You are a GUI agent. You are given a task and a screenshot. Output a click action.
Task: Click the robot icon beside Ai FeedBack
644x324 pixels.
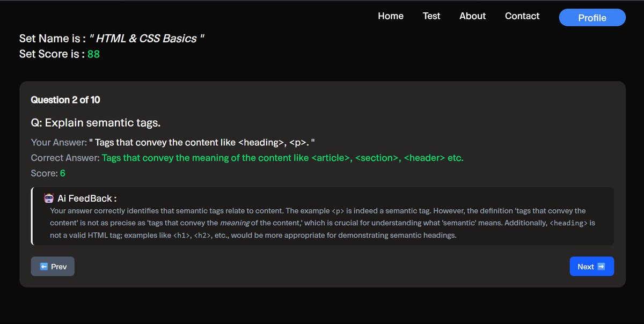tap(49, 198)
